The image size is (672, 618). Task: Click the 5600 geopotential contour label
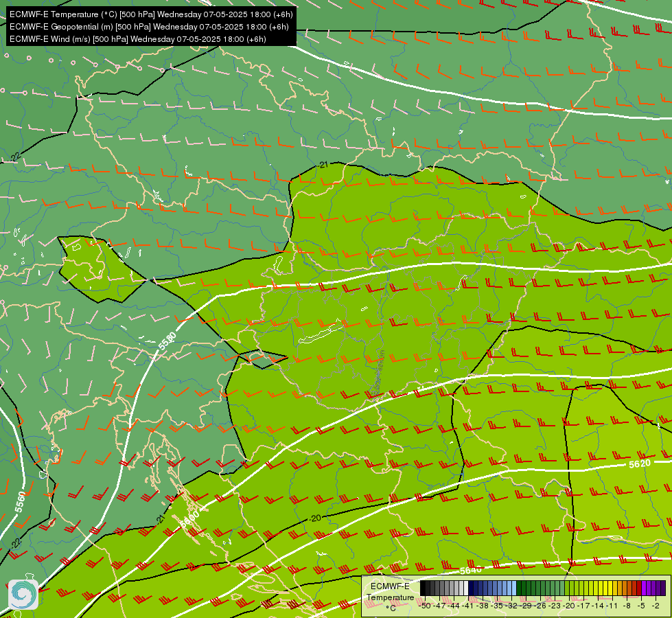point(190,518)
